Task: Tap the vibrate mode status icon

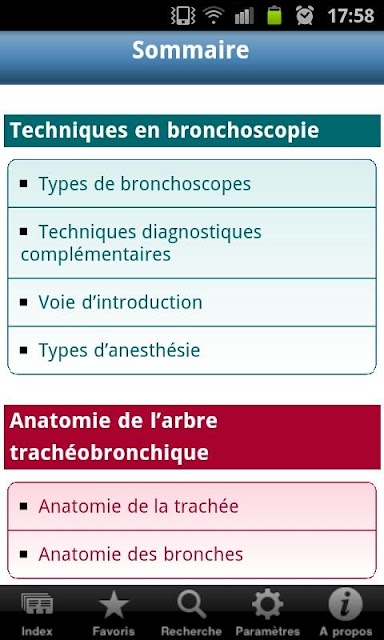Action: coord(181,16)
